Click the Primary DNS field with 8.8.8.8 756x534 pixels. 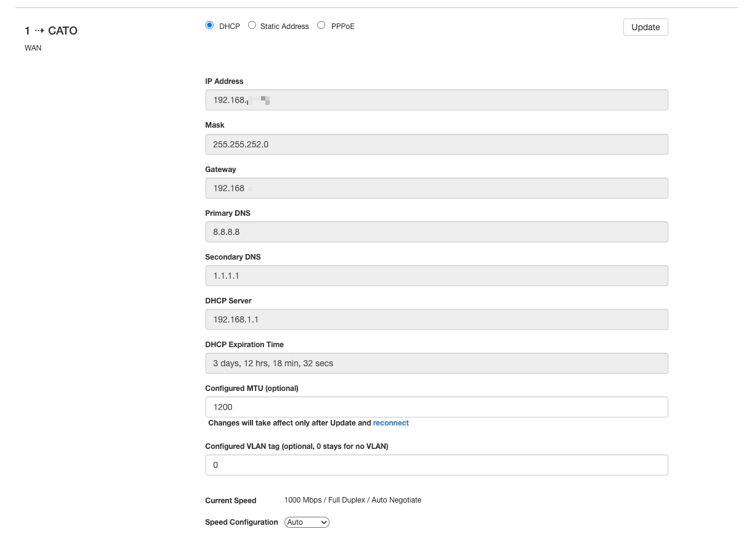pyautogui.click(x=436, y=232)
